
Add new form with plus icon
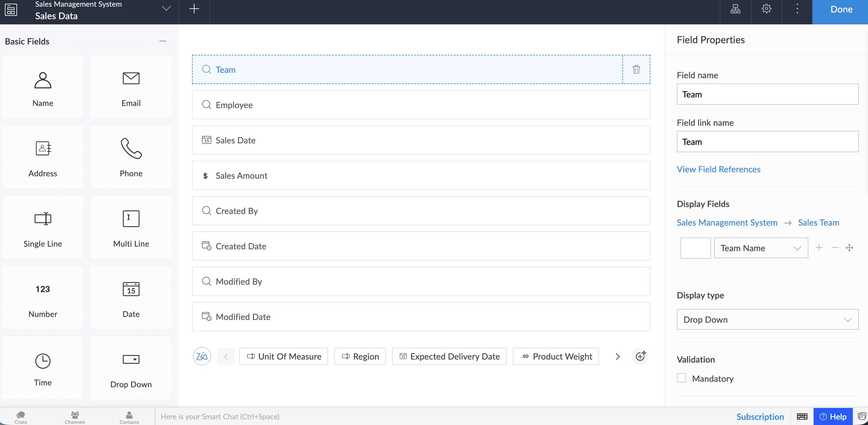pos(194,9)
